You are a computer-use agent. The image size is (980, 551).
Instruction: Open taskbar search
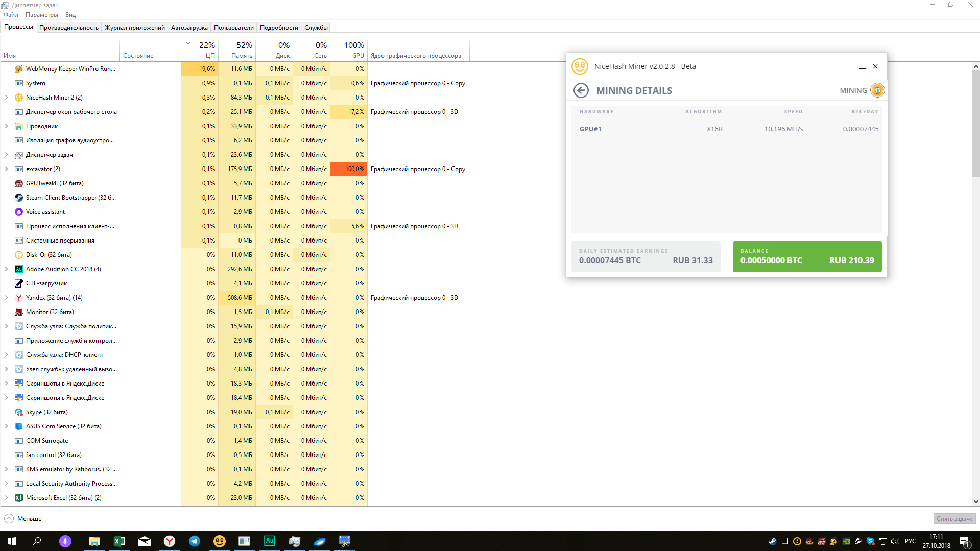pos(37,541)
